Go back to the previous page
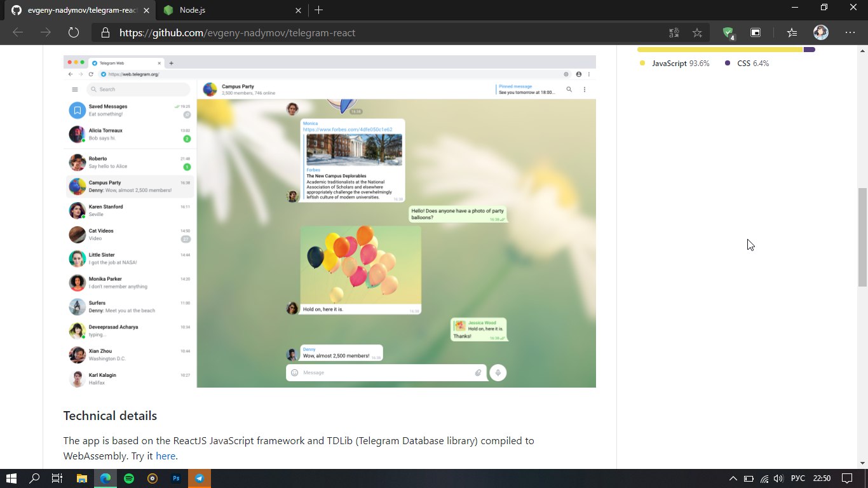Image resolution: width=868 pixels, height=488 pixels. (x=18, y=32)
